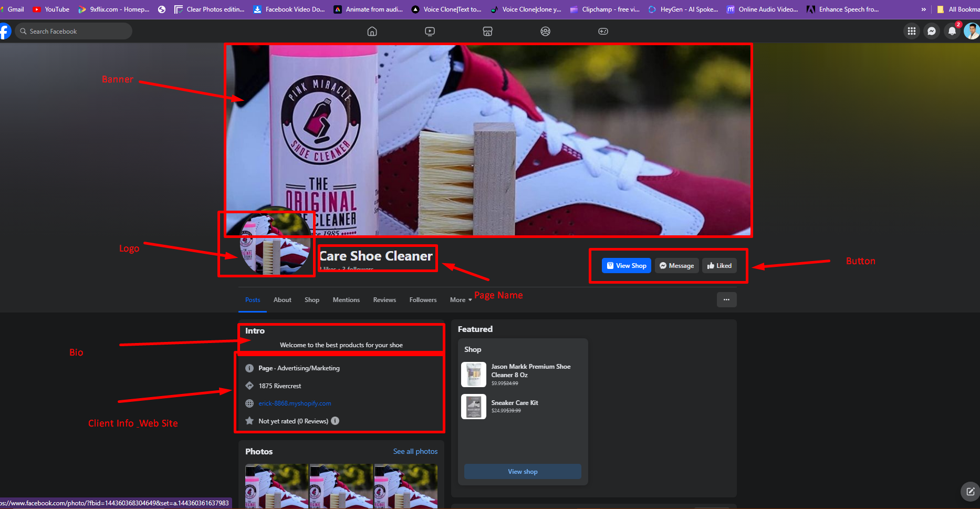This screenshot has height=509, width=980.
Task: Open the notifications bell icon
Action: (952, 32)
